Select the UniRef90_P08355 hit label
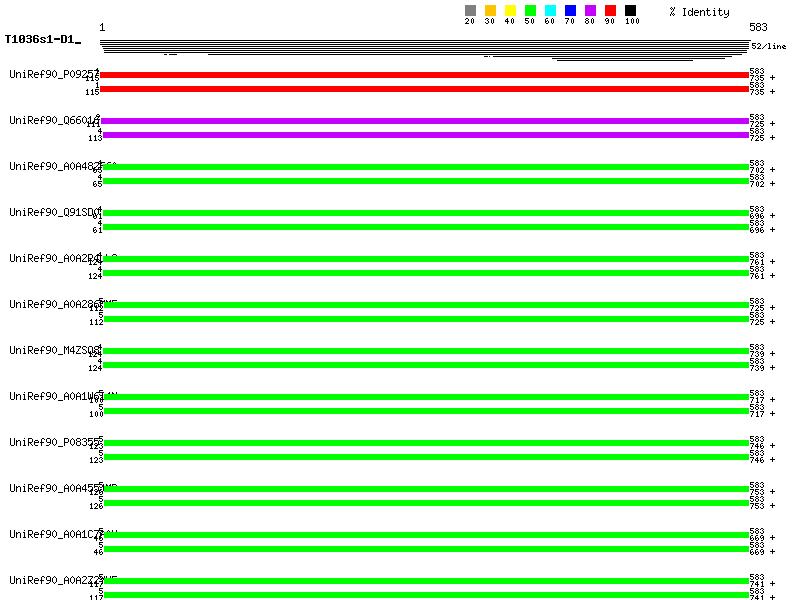Screen dimensions: 800x600 pos(52,442)
